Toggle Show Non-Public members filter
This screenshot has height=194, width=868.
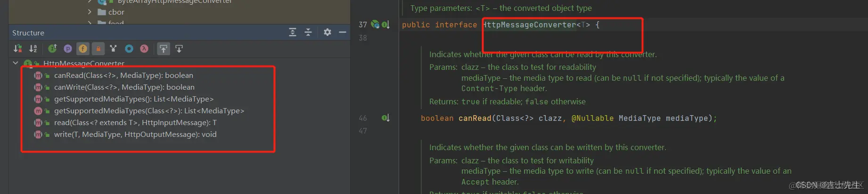pos(98,49)
